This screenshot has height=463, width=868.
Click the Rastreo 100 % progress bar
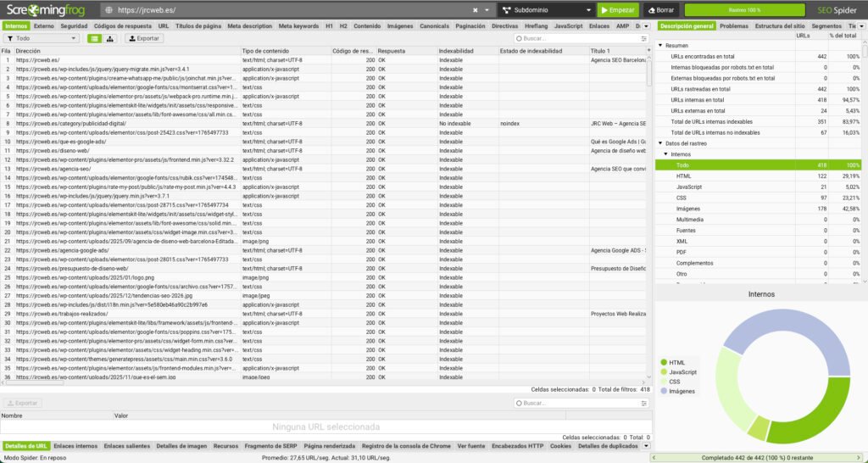(x=744, y=10)
